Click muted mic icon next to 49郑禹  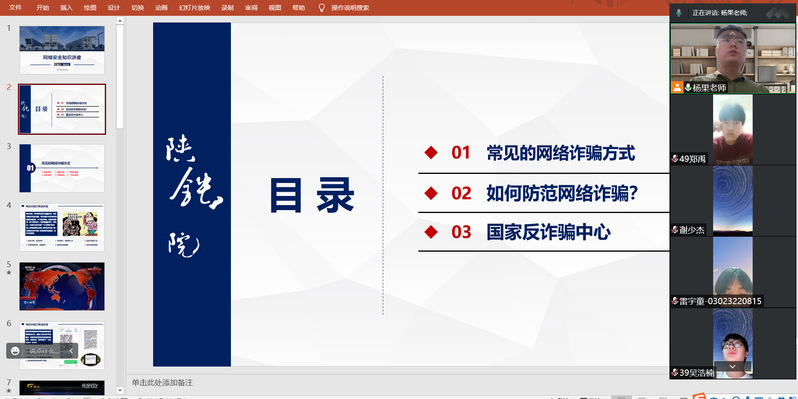click(675, 159)
